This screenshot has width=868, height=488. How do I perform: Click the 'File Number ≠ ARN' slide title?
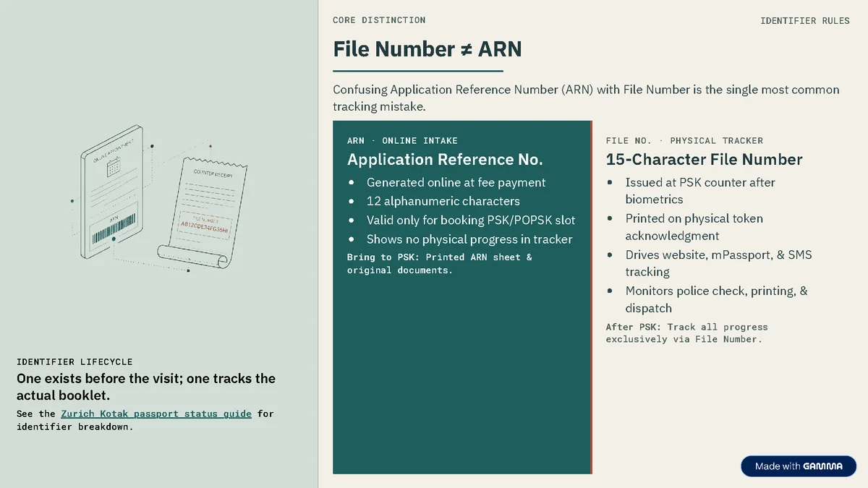(427, 49)
